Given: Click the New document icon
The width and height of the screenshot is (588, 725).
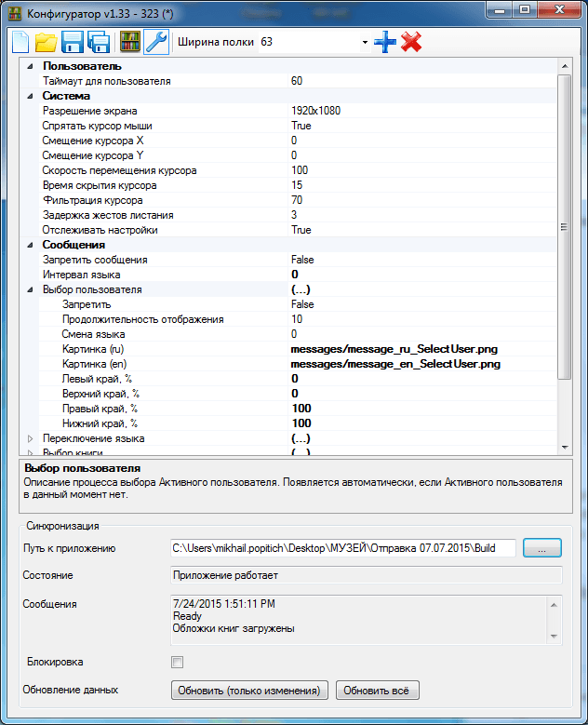Looking at the screenshot, I should click(20, 42).
